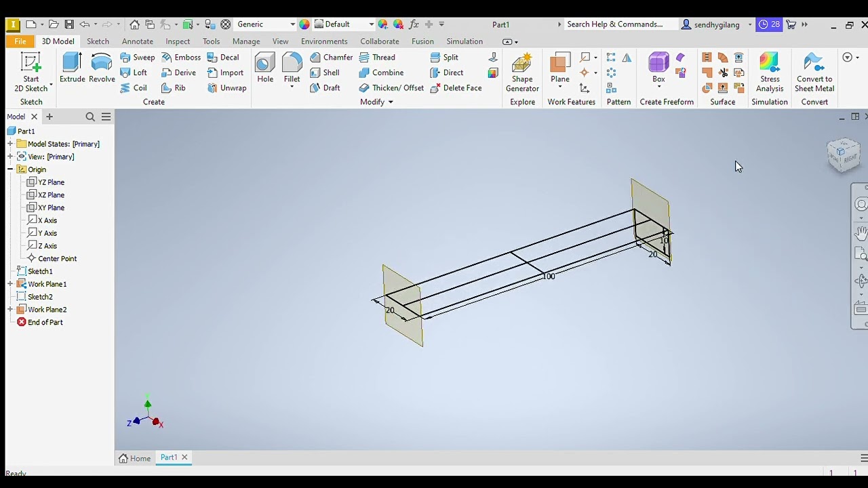The image size is (868, 488).
Task: Switch to the Home document tab
Action: click(135, 458)
